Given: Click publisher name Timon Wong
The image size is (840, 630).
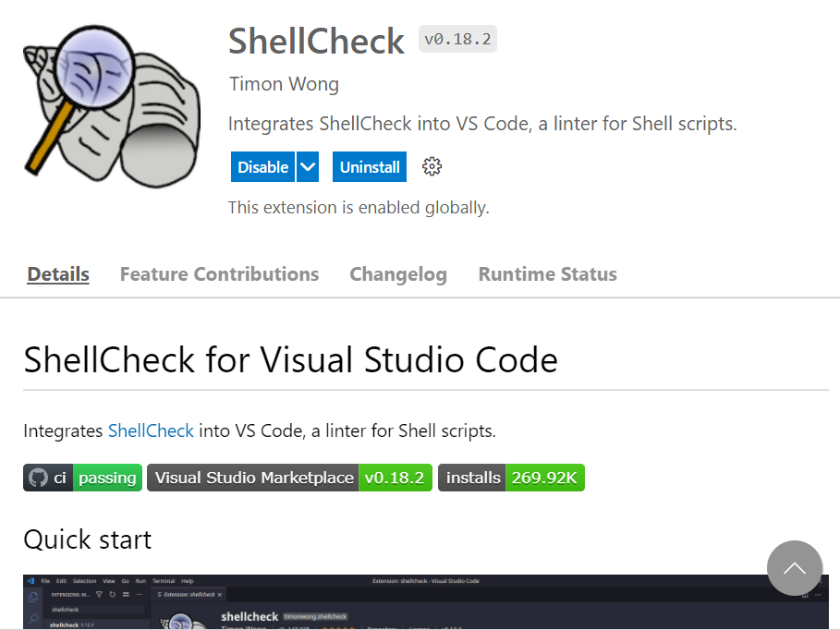Looking at the screenshot, I should tap(283, 83).
